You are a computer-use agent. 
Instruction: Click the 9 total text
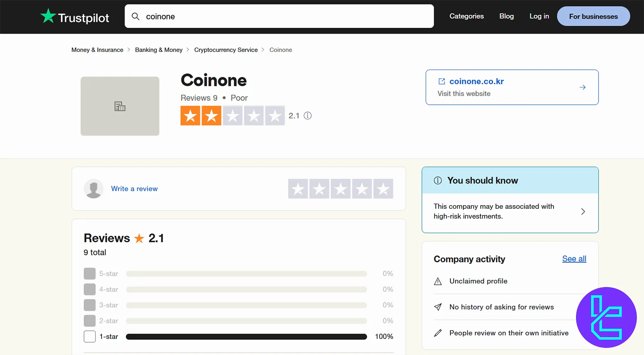(x=95, y=252)
